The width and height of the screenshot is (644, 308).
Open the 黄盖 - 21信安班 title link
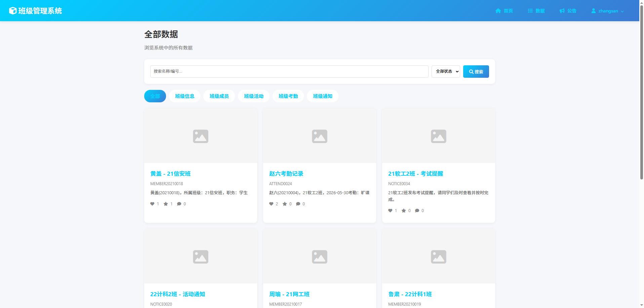[x=170, y=174]
